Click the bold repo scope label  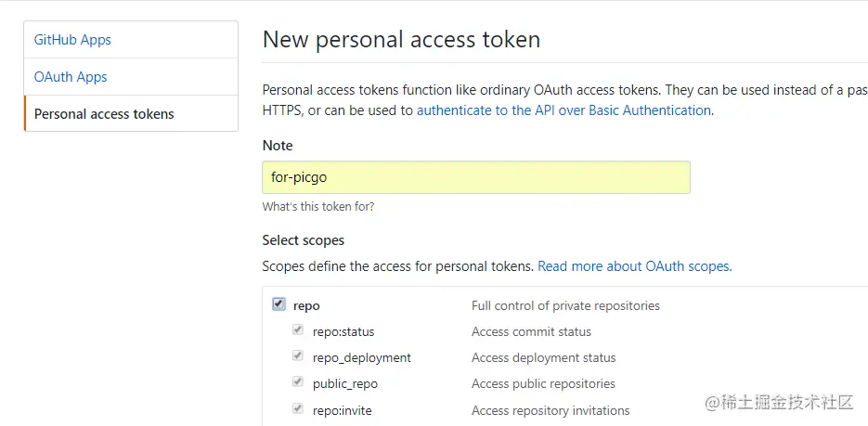click(306, 306)
